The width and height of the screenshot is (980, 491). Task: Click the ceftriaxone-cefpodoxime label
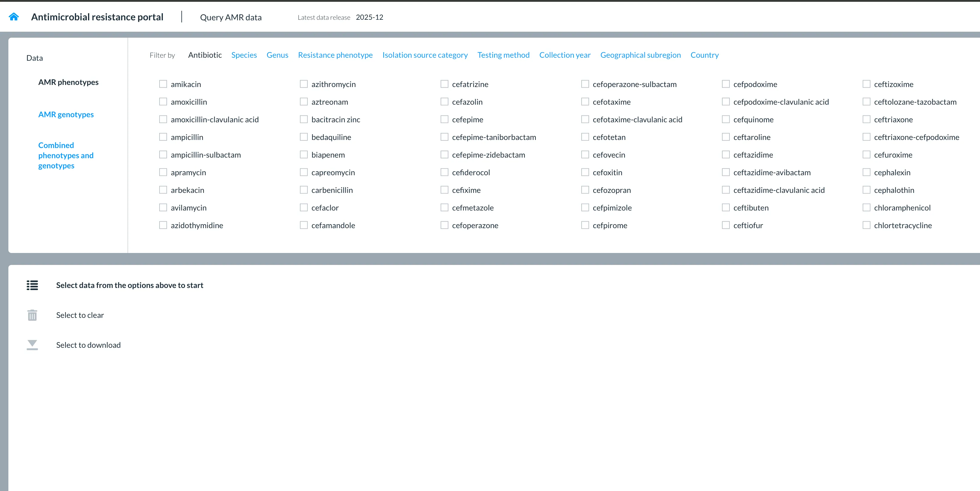tap(917, 137)
